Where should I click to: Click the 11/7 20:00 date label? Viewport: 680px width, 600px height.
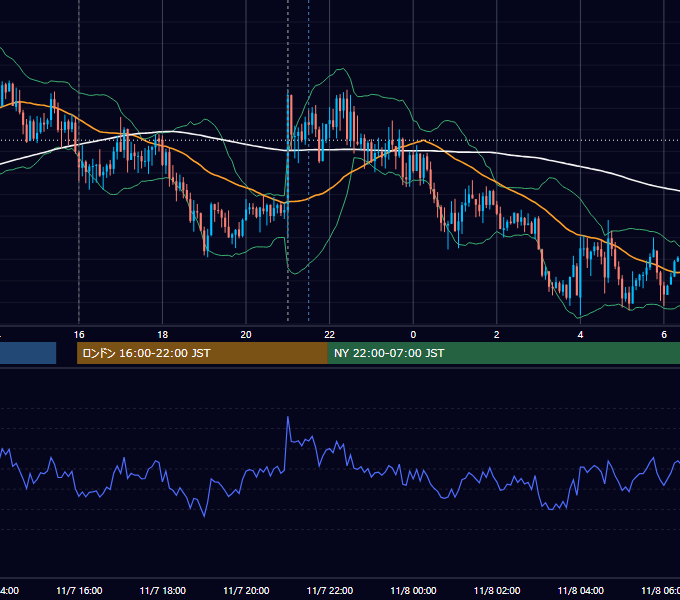pyautogui.click(x=246, y=591)
